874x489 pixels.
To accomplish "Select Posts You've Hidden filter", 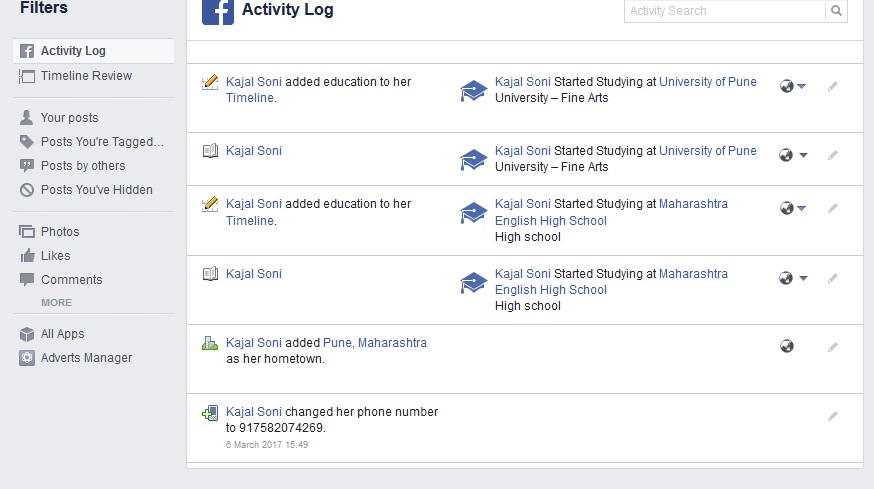I will (x=96, y=190).
